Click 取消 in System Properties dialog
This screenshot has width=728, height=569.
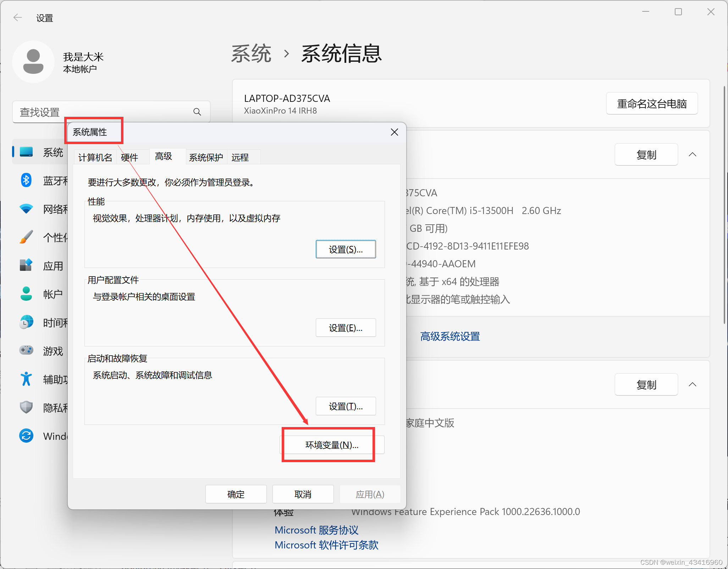[303, 494]
